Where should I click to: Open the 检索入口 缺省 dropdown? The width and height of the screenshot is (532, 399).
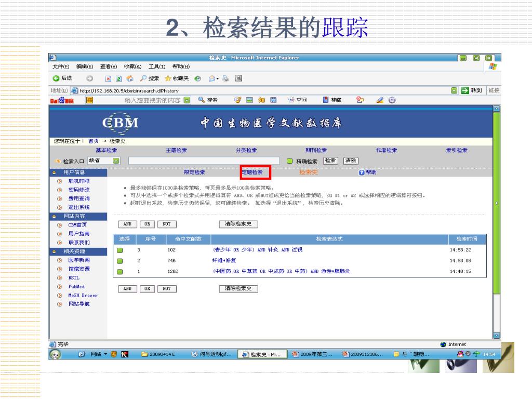click(x=116, y=161)
